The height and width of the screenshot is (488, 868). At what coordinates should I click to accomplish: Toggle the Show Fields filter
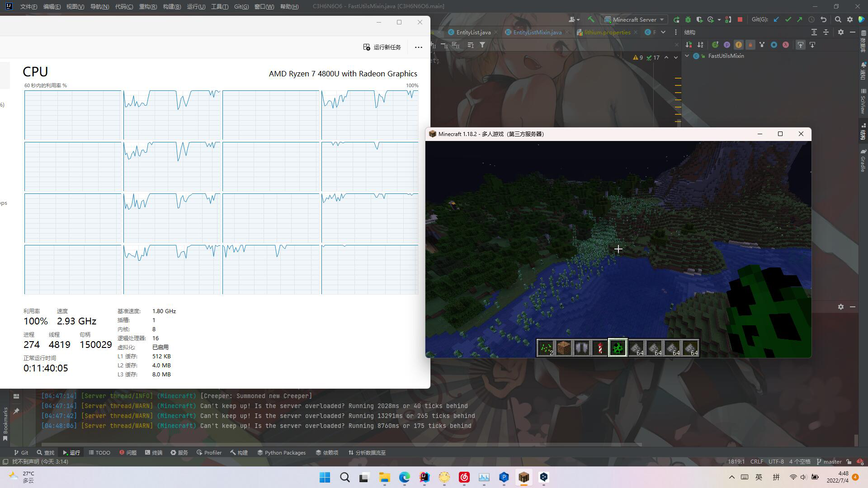(739, 45)
